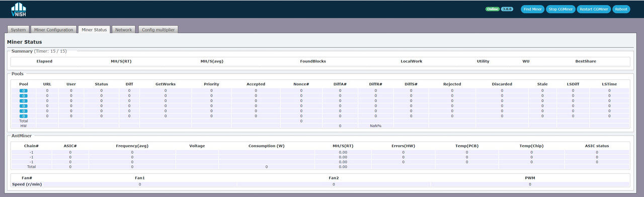Screen dimensions: 644x197
Task: Click the DiffA# column header
Action: coord(340,84)
